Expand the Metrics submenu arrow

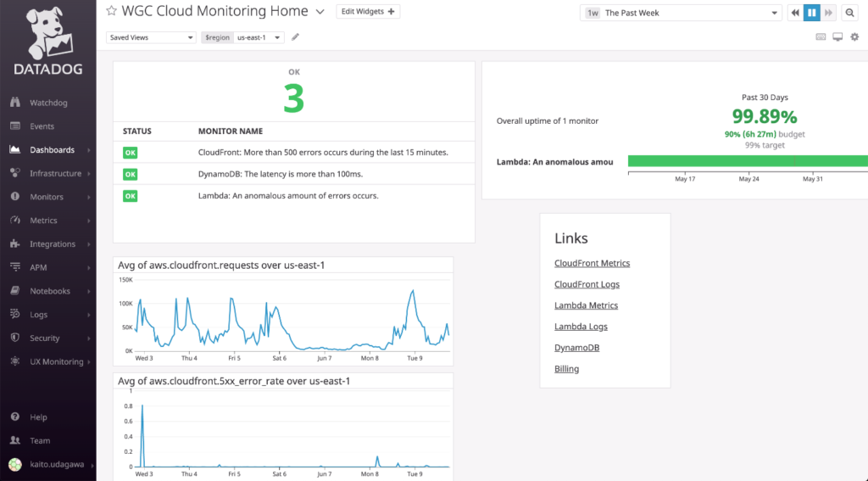coord(88,221)
